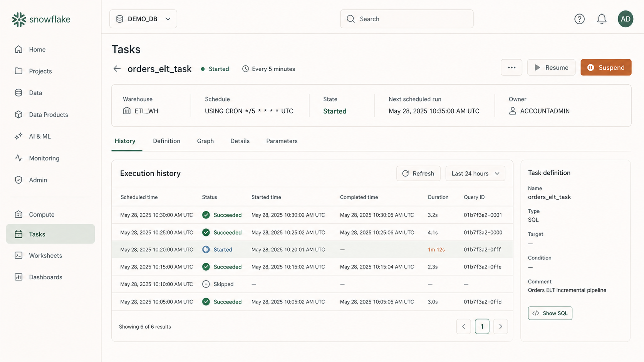Refresh the execution history

click(418, 173)
